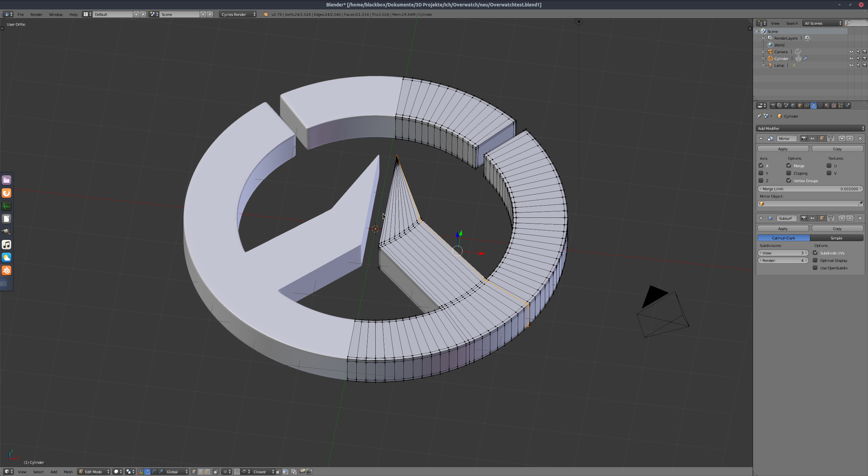868x476 pixels.
Task: Enable Optimal Display checkbox
Action: (815, 260)
